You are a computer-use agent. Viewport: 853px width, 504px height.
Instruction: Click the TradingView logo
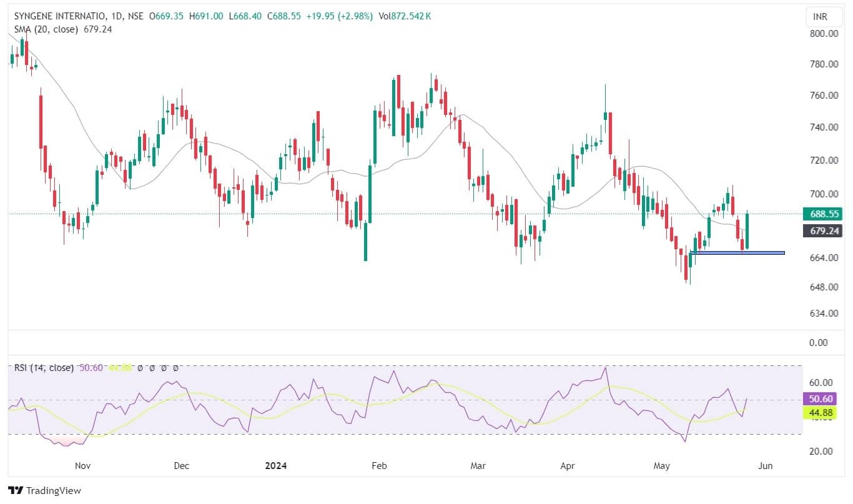point(44,490)
